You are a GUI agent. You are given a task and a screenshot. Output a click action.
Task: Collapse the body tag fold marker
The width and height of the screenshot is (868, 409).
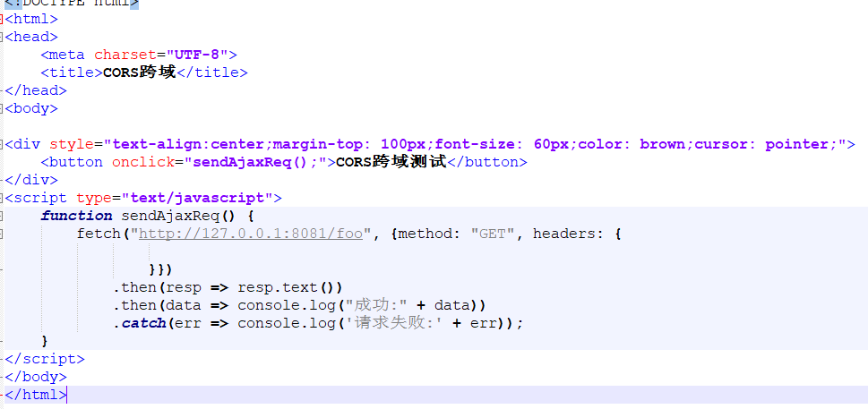2,108
